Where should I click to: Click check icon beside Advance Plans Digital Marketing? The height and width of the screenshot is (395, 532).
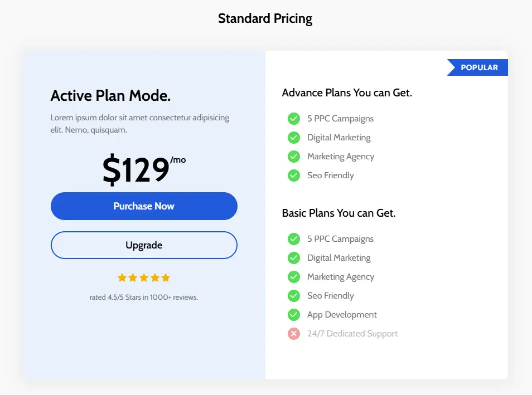(294, 138)
